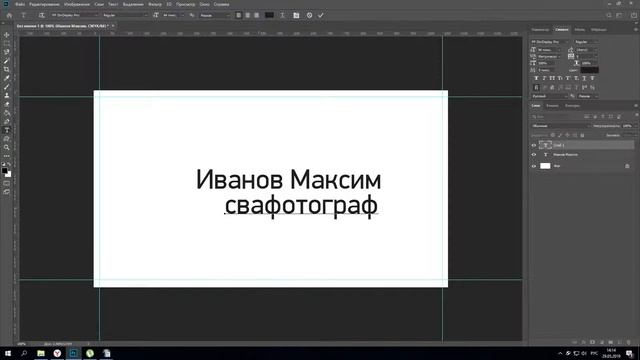
Task: Toggle text orientation in options bar
Action: pyautogui.click(x=41, y=16)
